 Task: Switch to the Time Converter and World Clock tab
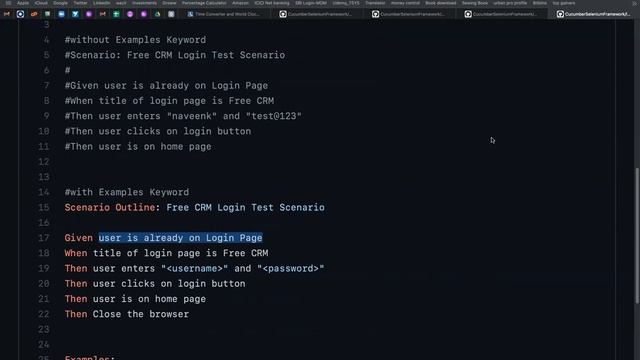point(224,14)
